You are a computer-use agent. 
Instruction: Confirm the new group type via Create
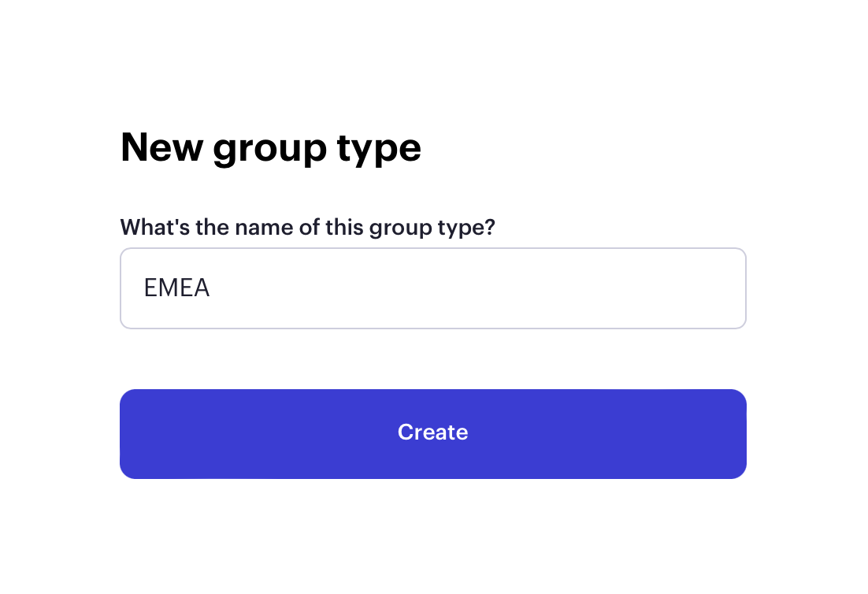[x=433, y=434]
